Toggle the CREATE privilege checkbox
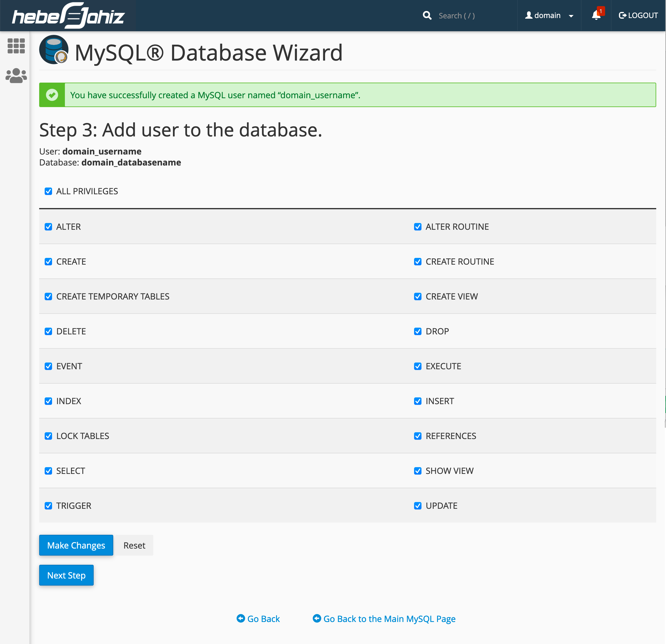666x644 pixels. (48, 262)
